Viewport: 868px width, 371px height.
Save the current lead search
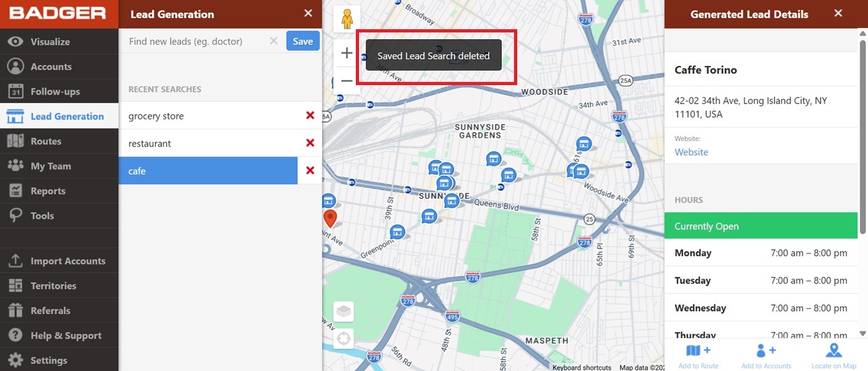pos(302,41)
